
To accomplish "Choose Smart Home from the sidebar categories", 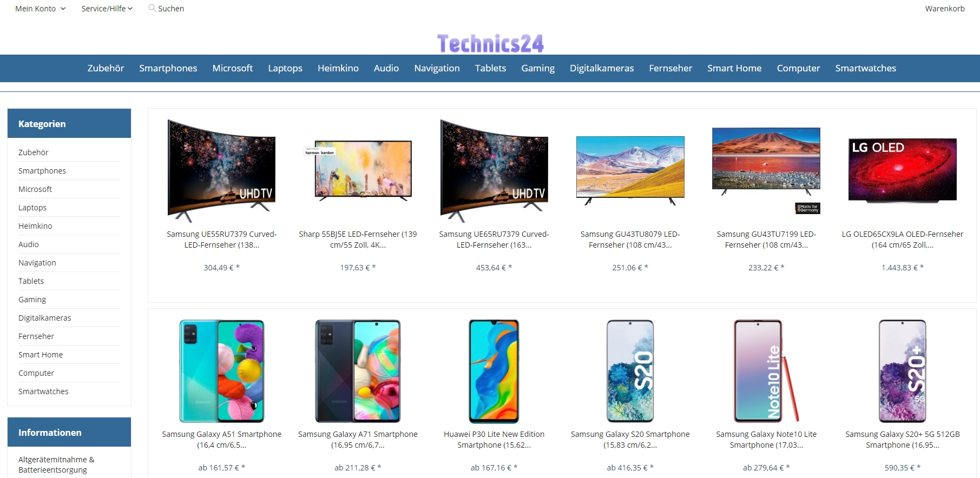I will coord(41,355).
